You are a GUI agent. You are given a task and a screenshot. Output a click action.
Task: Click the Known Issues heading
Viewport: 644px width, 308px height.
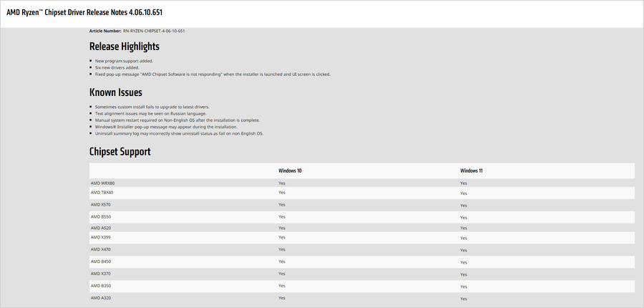coord(116,92)
